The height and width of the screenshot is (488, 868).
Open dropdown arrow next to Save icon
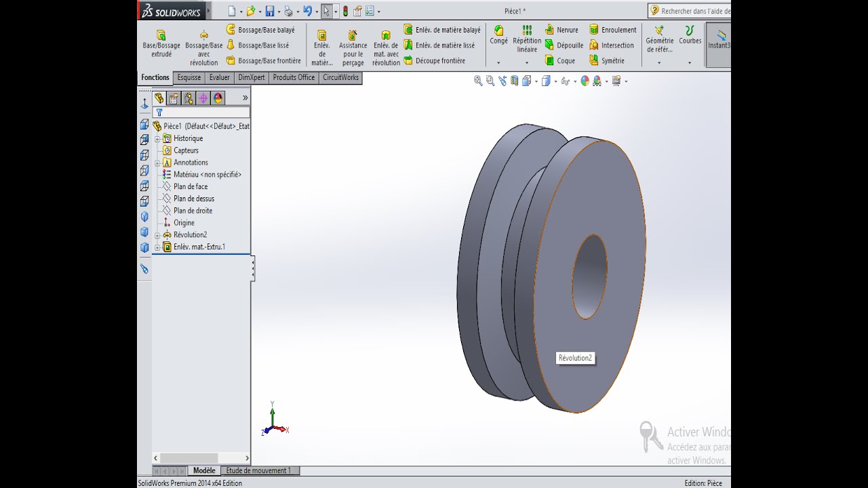point(279,12)
